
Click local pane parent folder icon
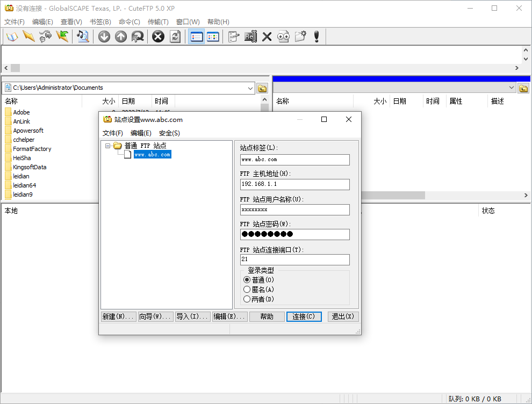coord(262,89)
